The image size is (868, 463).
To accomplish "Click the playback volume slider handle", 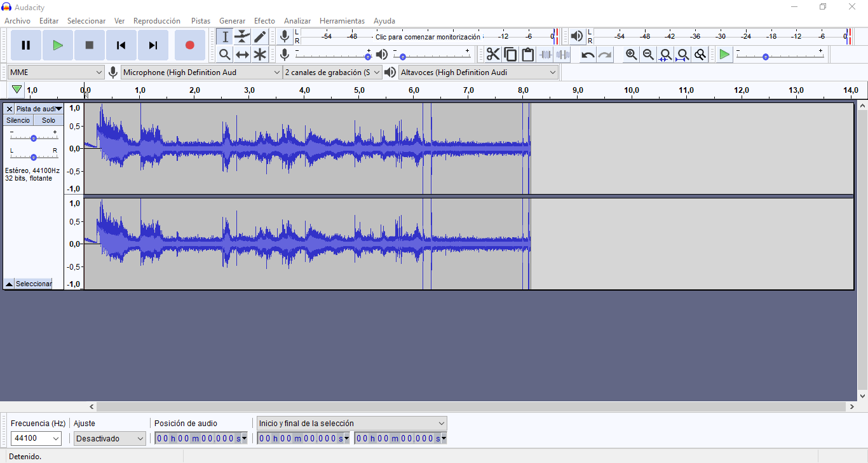I will (x=402, y=57).
